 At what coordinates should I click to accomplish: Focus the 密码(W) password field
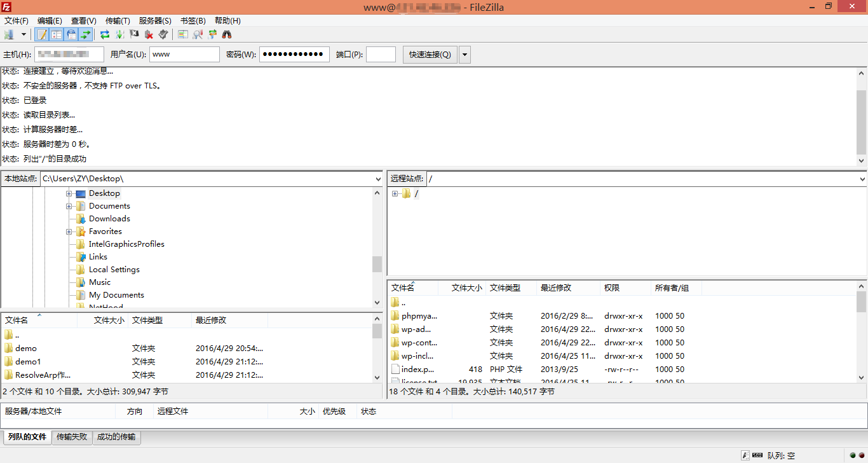click(294, 55)
